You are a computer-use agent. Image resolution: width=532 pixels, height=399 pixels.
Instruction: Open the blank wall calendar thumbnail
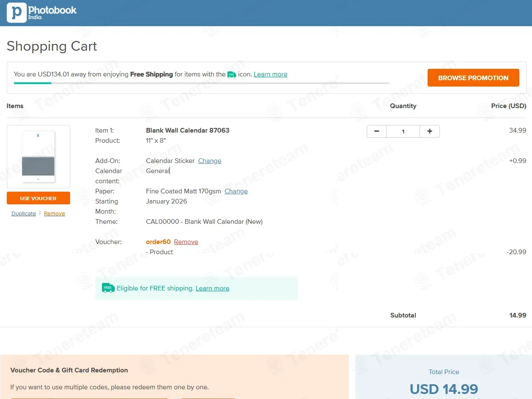[38, 157]
